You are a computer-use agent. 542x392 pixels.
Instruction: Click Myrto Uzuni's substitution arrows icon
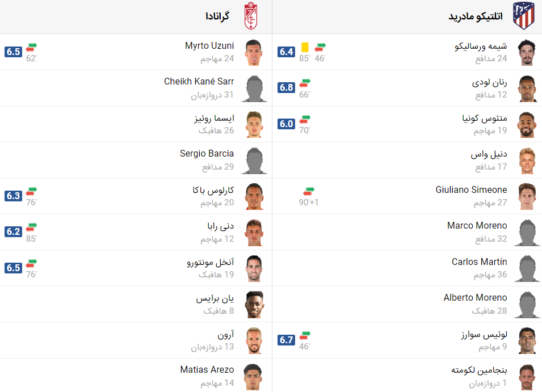tap(31, 47)
